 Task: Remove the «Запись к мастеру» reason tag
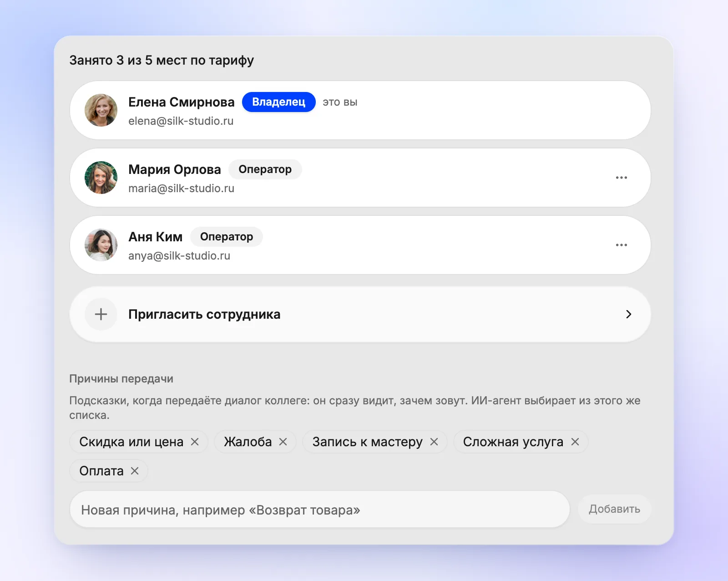point(434,442)
